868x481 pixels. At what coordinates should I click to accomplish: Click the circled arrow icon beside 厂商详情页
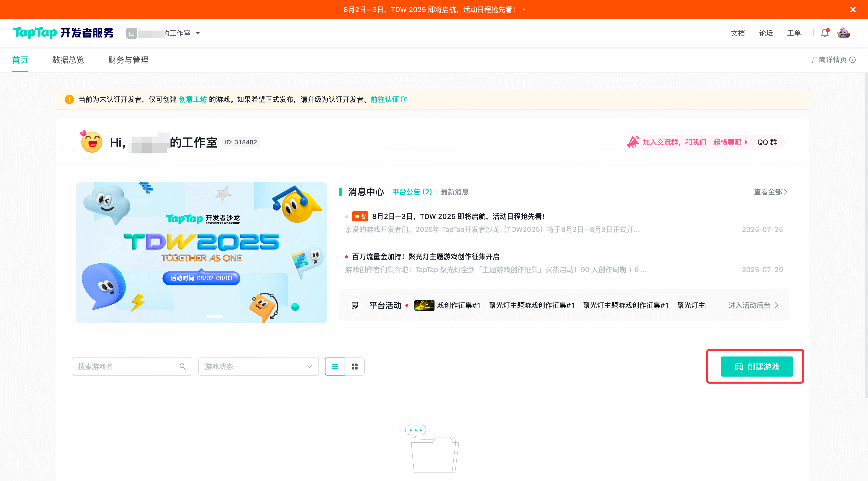pyautogui.click(x=852, y=60)
